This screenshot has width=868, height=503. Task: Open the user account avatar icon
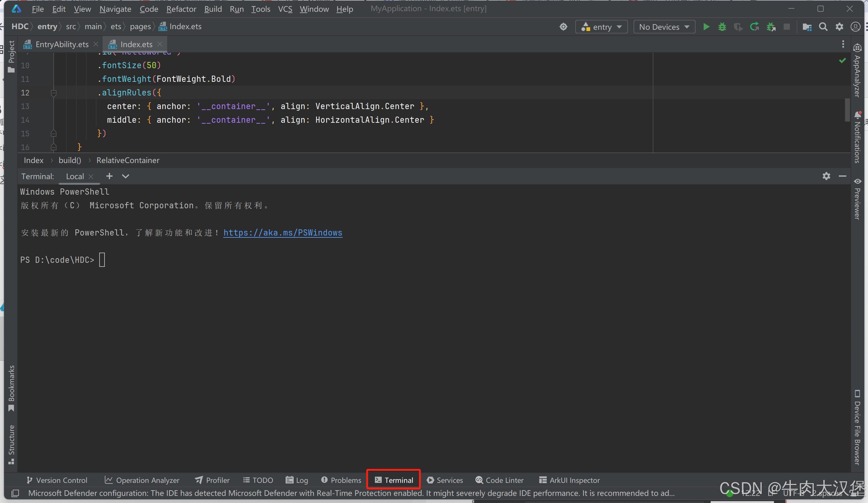coord(855,27)
